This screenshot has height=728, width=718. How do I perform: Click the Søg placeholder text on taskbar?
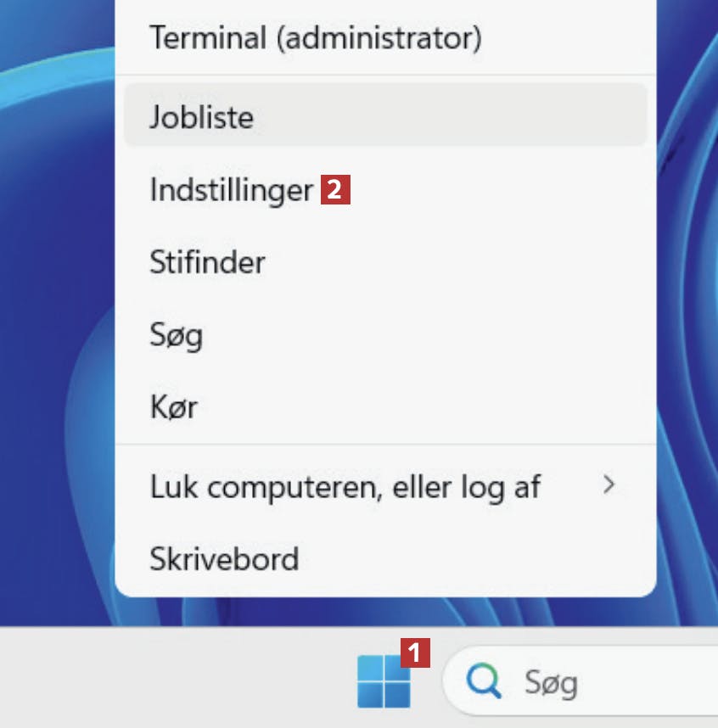point(551,683)
